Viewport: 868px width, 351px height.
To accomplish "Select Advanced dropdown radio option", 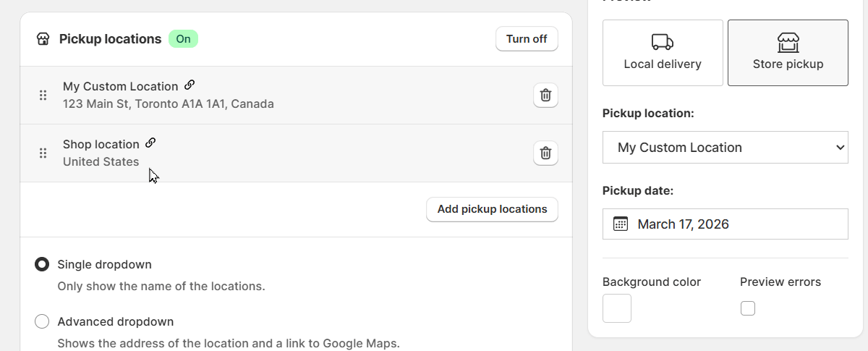I will [x=42, y=321].
